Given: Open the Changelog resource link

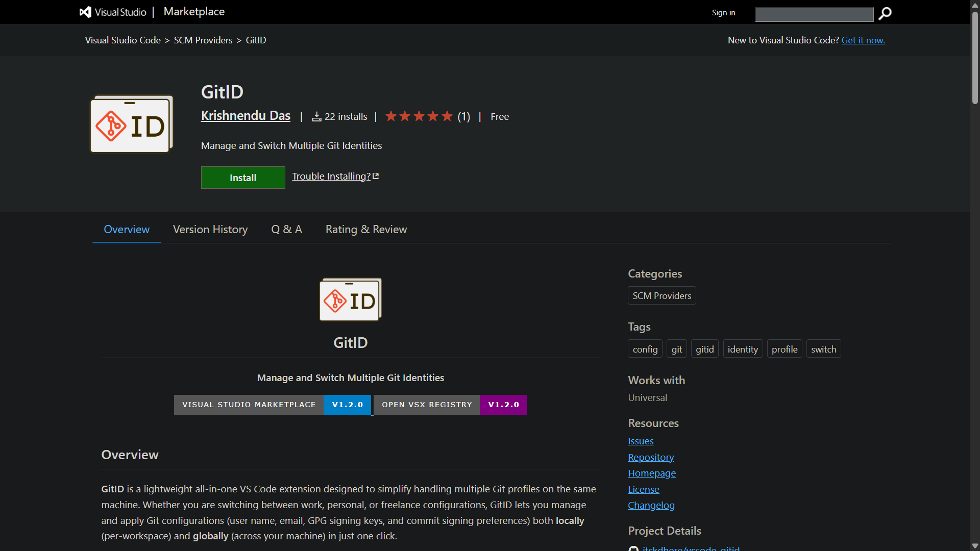Looking at the screenshot, I should [x=651, y=505].
